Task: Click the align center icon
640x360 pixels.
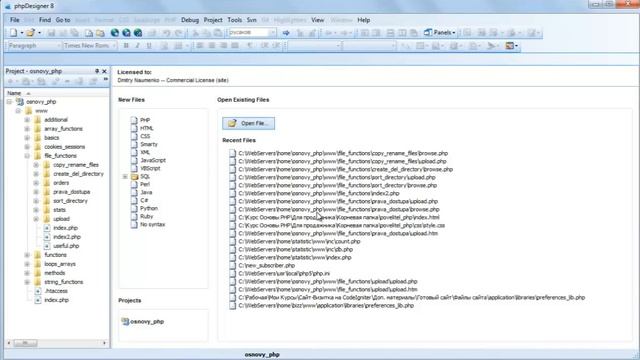Action: click(211, 46)
